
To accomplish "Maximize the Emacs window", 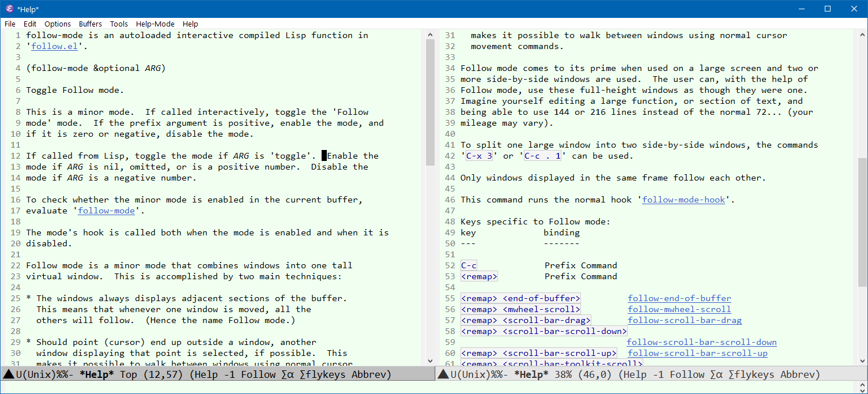I will tap(828, 9).
